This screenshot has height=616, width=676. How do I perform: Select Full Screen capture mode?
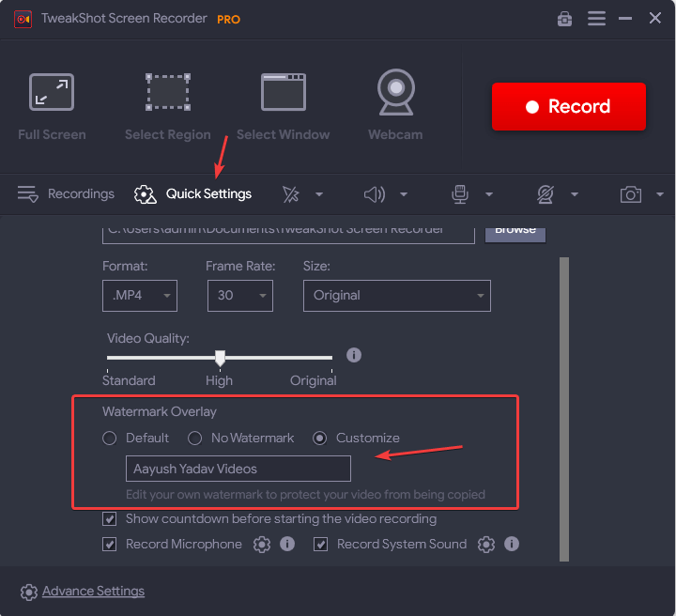(x=52, y=105)
